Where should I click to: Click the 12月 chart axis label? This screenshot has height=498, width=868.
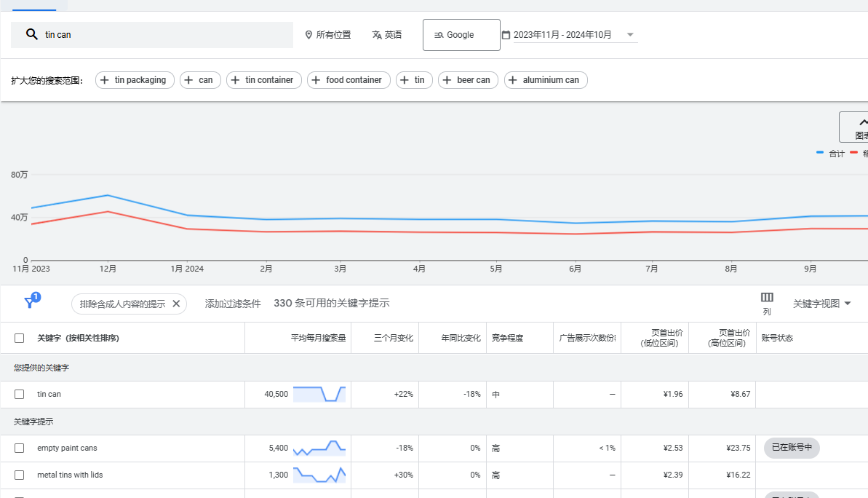click(108, 269)
